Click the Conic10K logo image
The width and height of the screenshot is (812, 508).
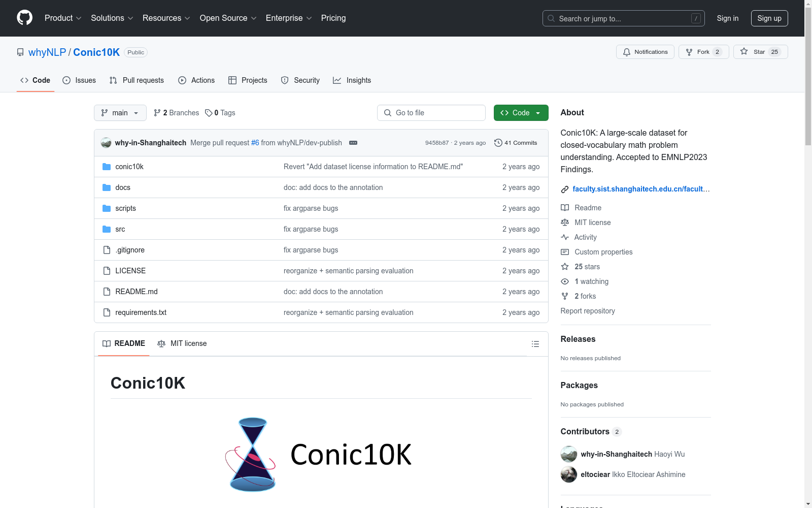(x=321, y=455)
